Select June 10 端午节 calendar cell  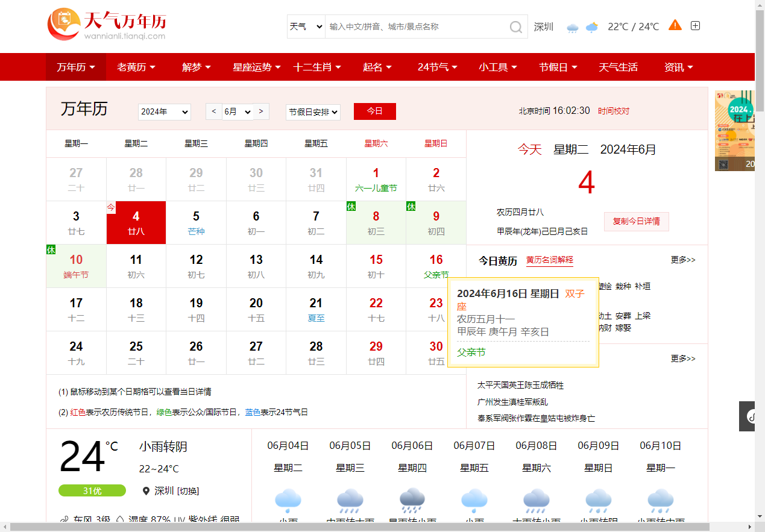click(76, 266)
